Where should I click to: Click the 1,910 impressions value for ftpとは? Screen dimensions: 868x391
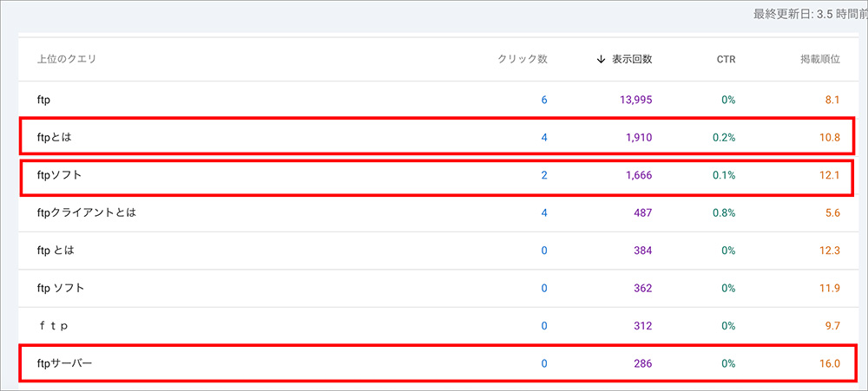639,138
